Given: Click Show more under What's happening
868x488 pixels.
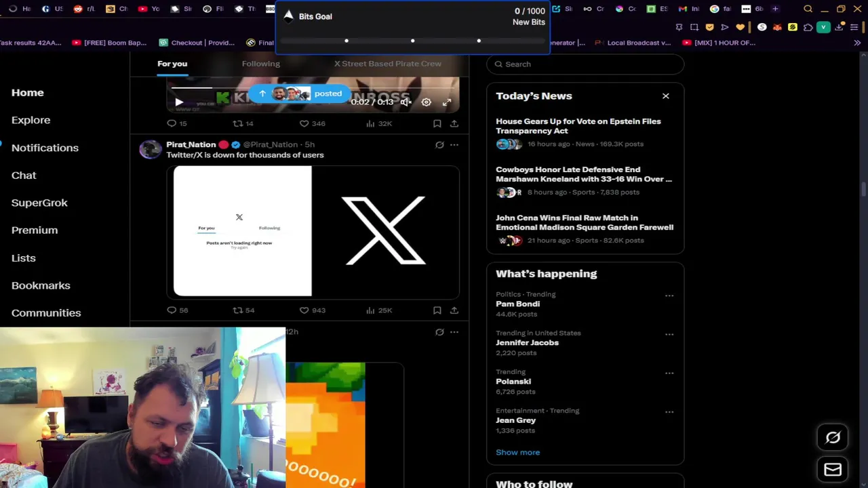Looking at the screenshot, I should tap(517, 452).
